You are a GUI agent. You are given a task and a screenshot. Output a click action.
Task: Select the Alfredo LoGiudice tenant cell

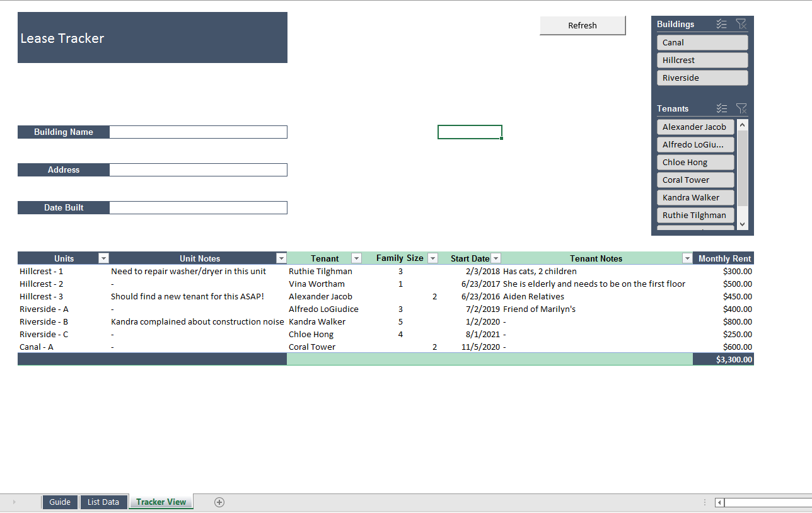[x=325, y=309]
